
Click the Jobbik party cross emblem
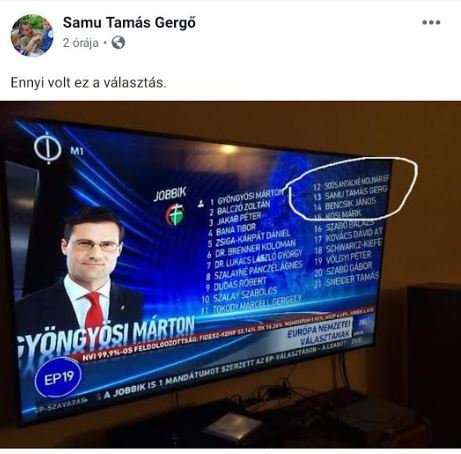click(x=175, y=214)
